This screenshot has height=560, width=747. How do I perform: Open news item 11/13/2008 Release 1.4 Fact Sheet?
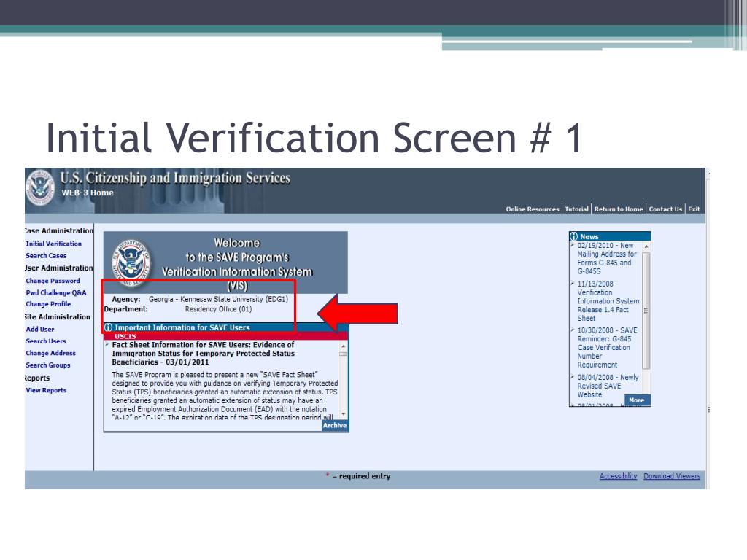pyautogui.click(x=608, y=301)
